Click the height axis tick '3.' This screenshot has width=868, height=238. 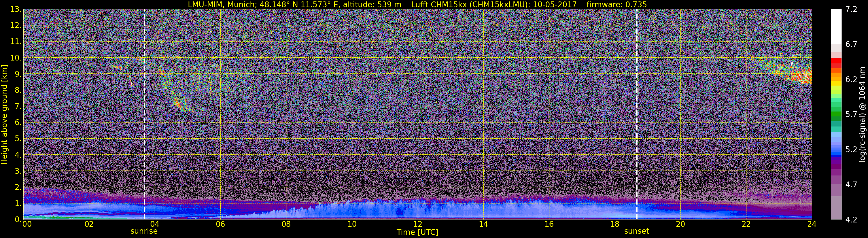(x=18, y=171)
